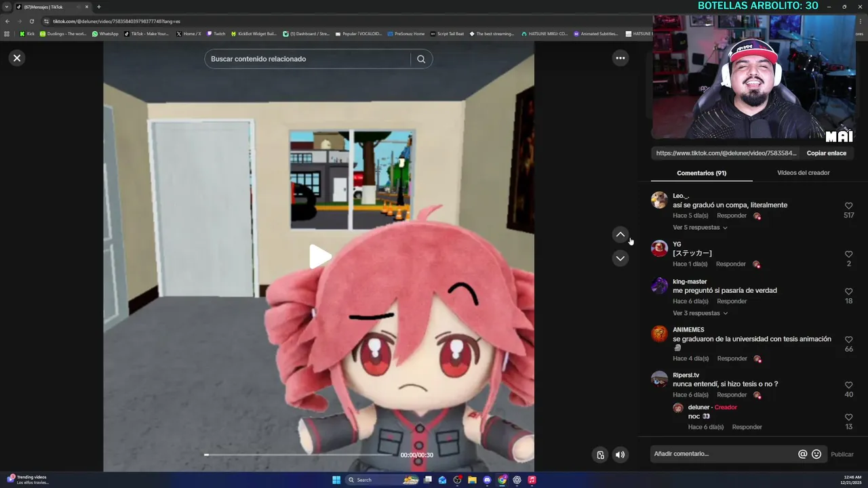This screenshot has width=868, height=488.
Task: Open deluner creator avatar in reply
Action: [678, 408]
